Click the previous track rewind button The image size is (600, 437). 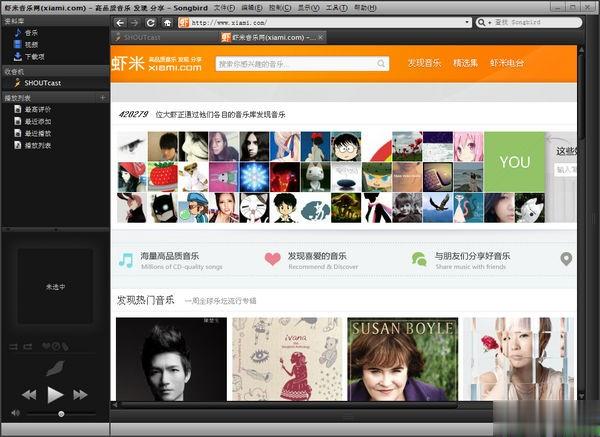pyautogui.click(x=29, y=395)
